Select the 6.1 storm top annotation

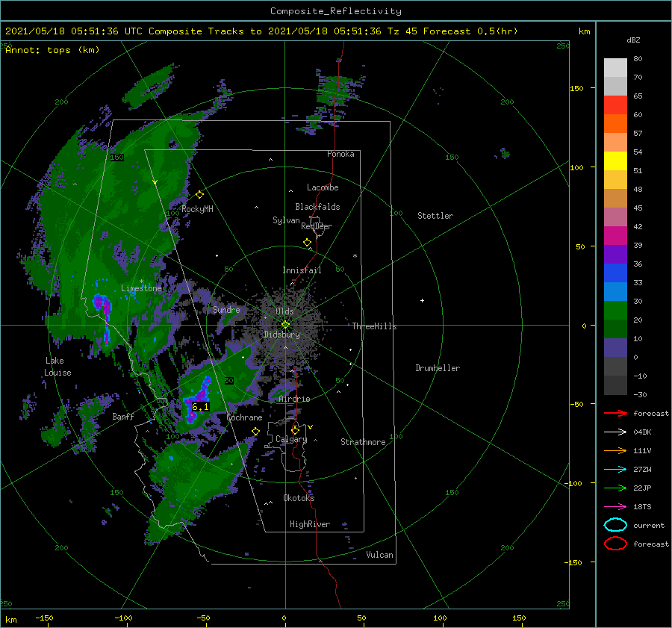[201, 407]
